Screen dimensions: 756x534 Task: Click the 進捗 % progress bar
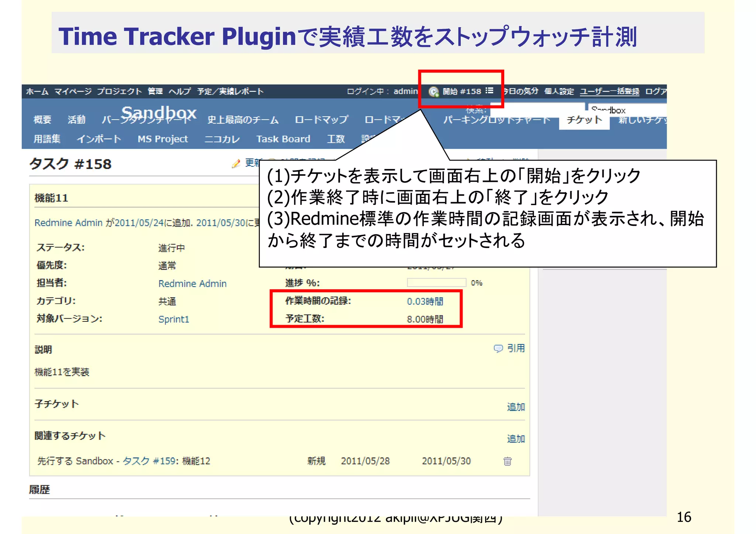(x=437, y=283)
